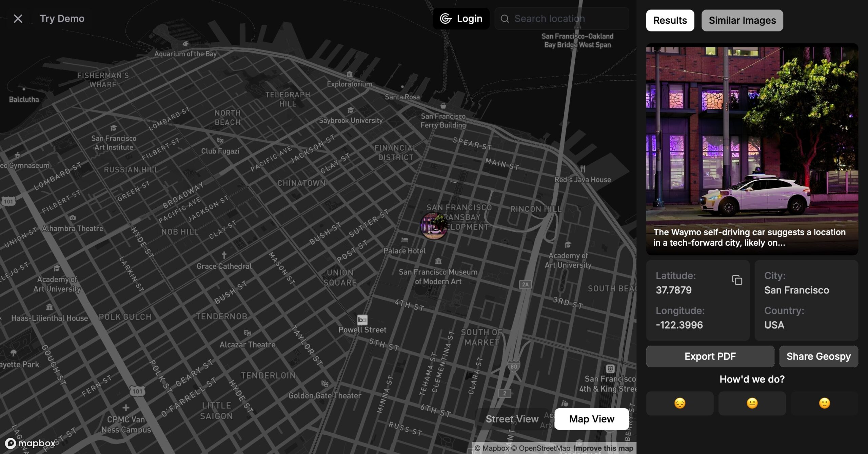This screenshot has height=454, width=868.
Task: Select the Results tab
Action: click(x=670, y=20)
